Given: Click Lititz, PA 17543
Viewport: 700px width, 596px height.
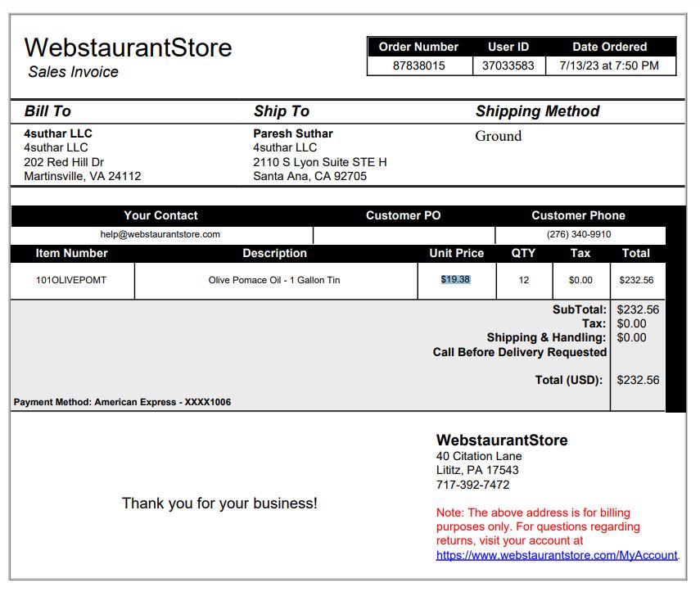Looking at the screenshot, I should coord(477,470).
